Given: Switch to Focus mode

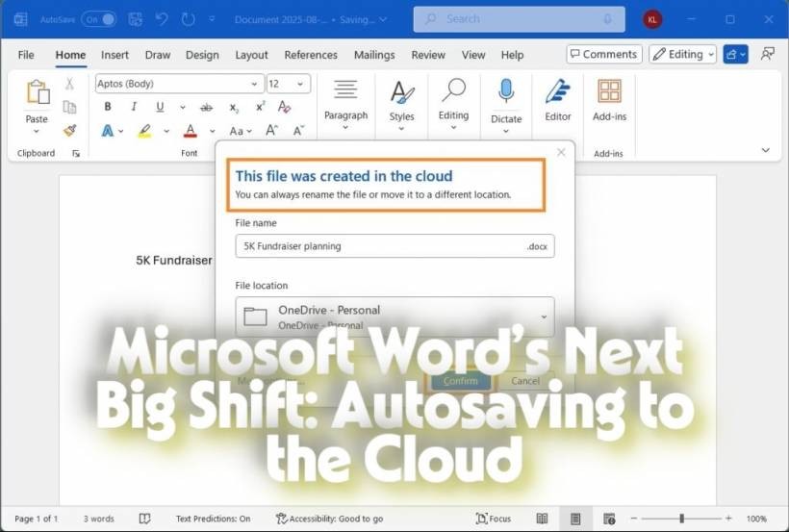Looking at the screenshot, I should pyautogui.click(x=493, y=519).
